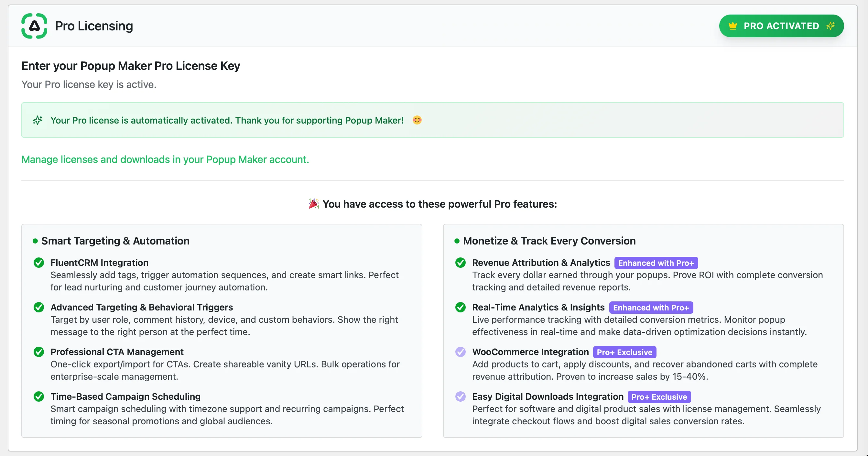
Task: Click the party popper emoji beside Pro features heading
Action: pos(314,203)
